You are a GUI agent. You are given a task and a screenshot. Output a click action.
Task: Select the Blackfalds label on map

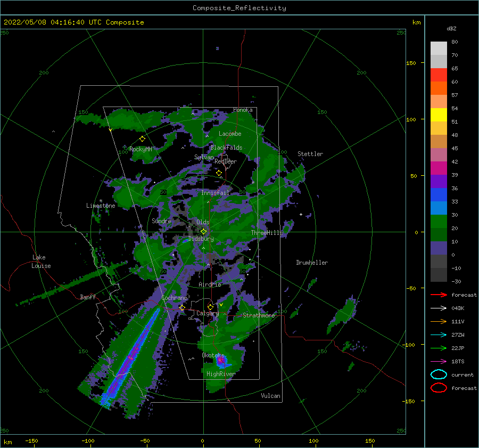pos(226,148)
